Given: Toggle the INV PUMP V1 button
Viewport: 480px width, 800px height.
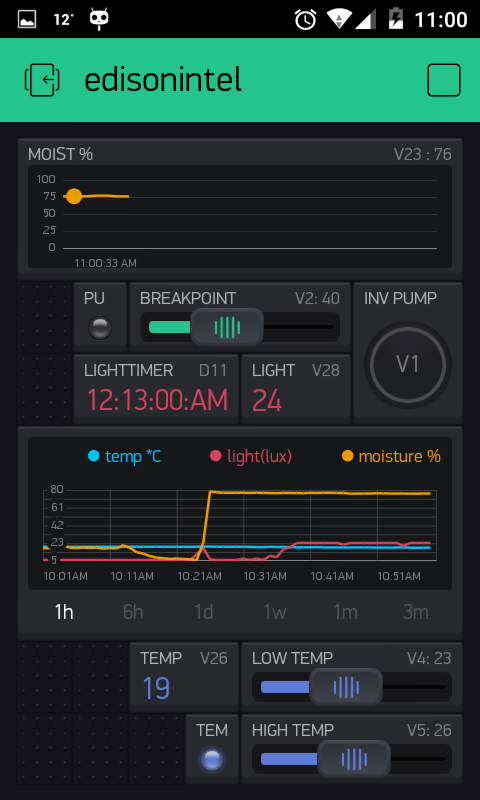Looking at the screenshot, I should pos(408,365).
